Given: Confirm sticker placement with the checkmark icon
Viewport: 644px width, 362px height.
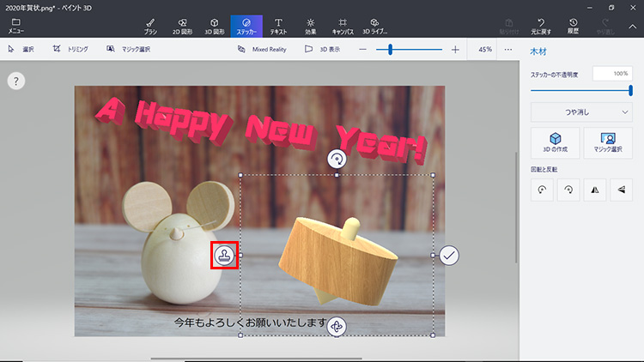Looking at the screenshot, I should pos(449,255).
